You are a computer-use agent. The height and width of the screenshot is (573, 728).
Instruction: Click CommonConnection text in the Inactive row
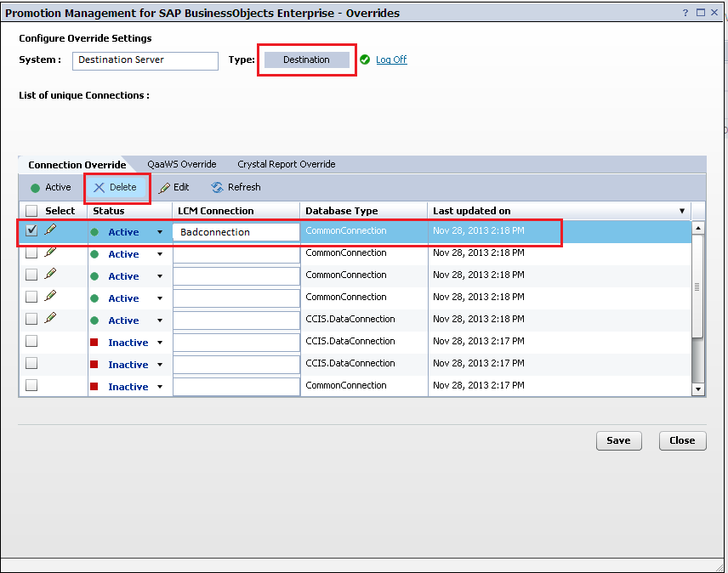click(346, 385)
